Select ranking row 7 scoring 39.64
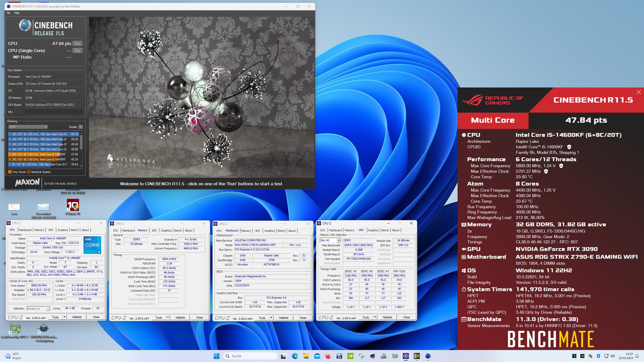The height and width of the screenshot is (362, 644). 44,164
